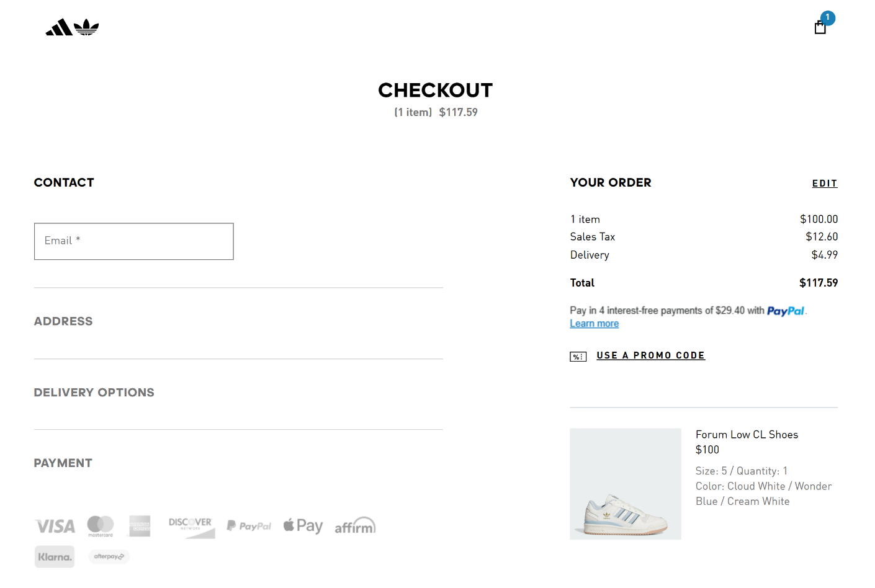This screenshot has height=588, width=875.
Task: Click USE A PROMO CODE link
Action: click(650, 355)
